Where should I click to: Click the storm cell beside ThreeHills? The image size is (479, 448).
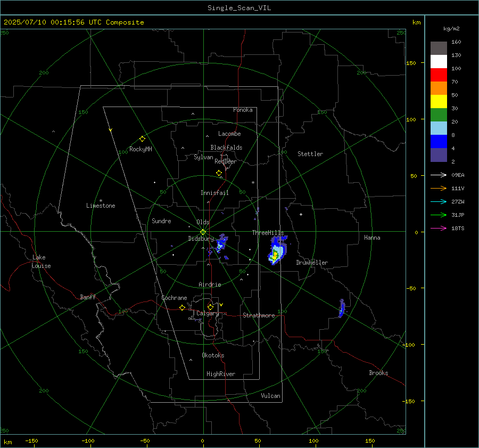point(277,250)
